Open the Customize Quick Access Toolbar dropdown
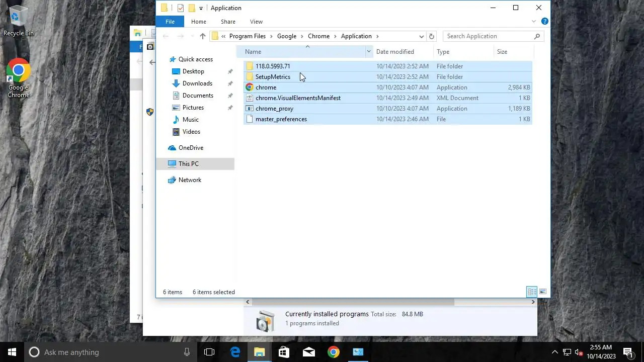The image size is (644, 362). [201, 8]
